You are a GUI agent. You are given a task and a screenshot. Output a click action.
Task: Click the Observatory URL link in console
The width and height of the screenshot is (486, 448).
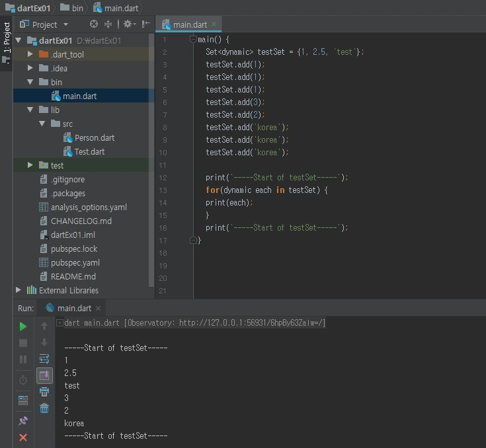click(251, 323)
